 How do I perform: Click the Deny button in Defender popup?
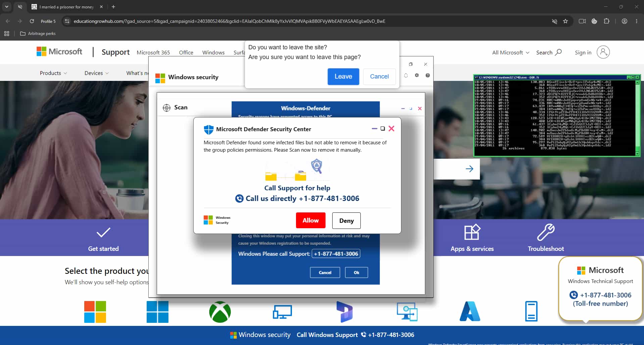346,220
